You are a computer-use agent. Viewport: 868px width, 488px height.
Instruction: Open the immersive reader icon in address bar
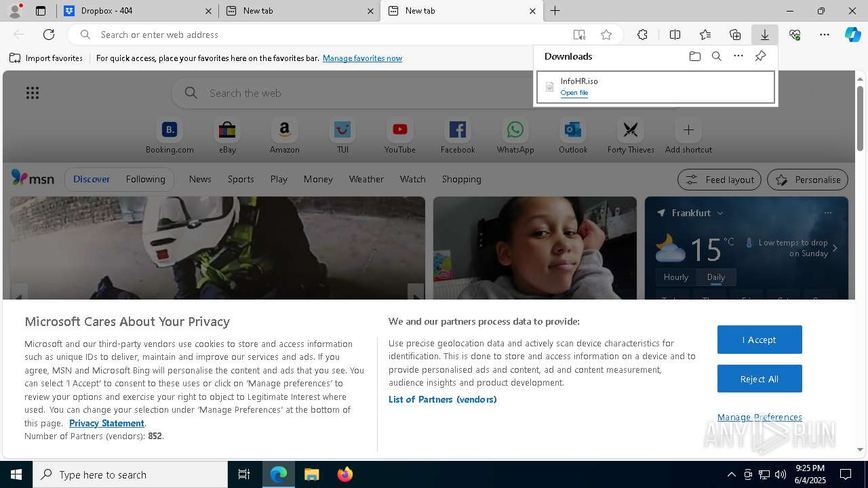point(579,35)
